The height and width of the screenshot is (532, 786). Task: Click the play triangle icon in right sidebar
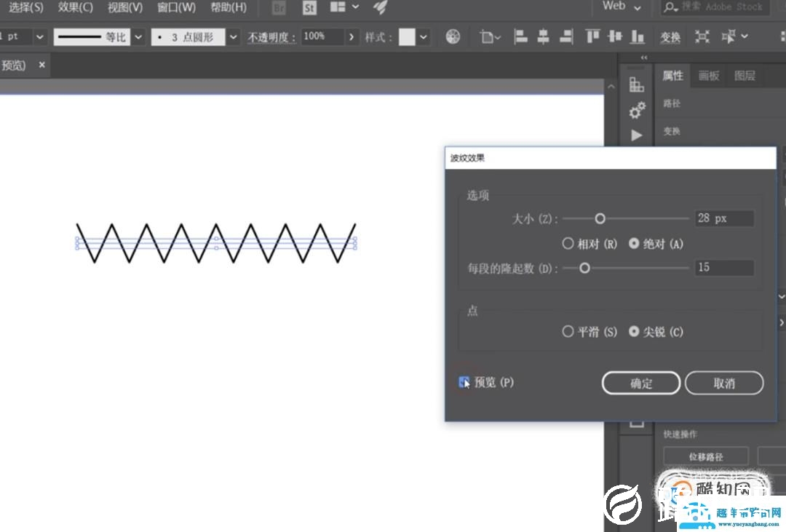pyautogui.click(x=636, y=135)
